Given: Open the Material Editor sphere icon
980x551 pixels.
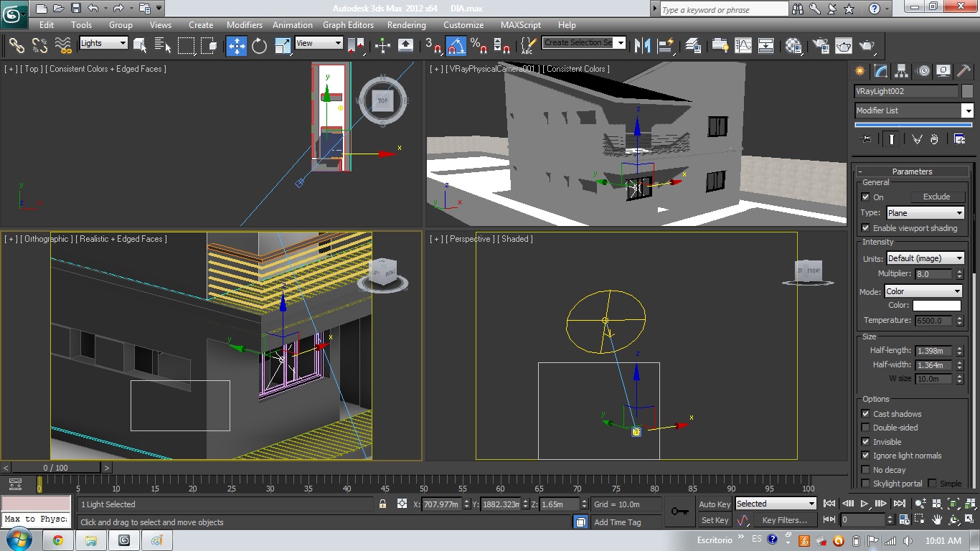Looking at the screenshot, I should (x=793, y=46).
